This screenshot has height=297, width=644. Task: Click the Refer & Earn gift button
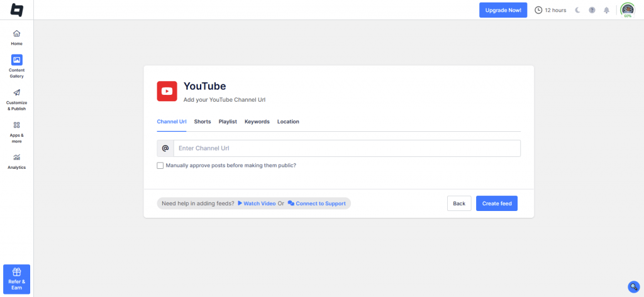(17, 279)
